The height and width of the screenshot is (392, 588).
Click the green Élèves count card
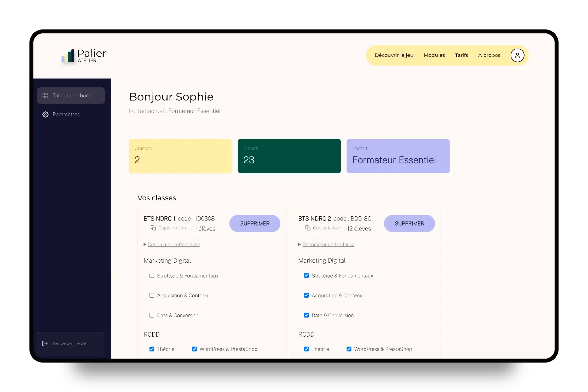pos(289,156)
